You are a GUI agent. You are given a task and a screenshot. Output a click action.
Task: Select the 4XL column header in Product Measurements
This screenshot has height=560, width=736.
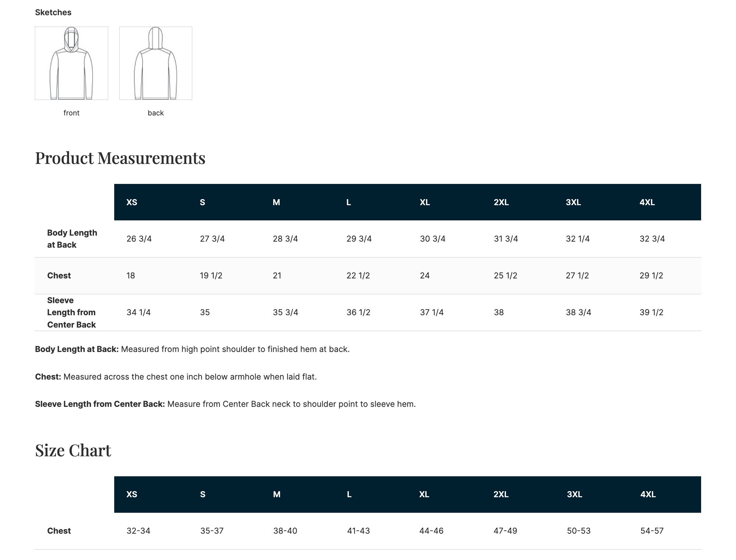[647, 202]
